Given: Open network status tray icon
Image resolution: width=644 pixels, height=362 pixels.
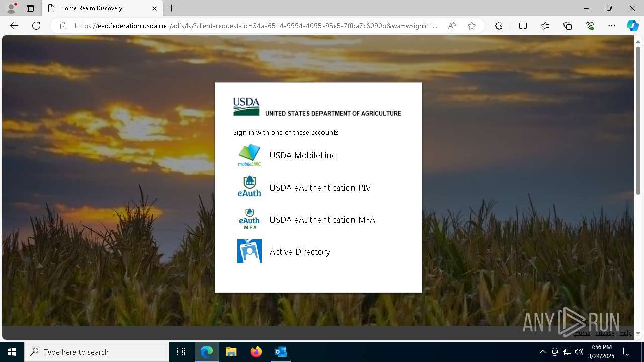Looking at the screenshot, I should coord(567,352).
